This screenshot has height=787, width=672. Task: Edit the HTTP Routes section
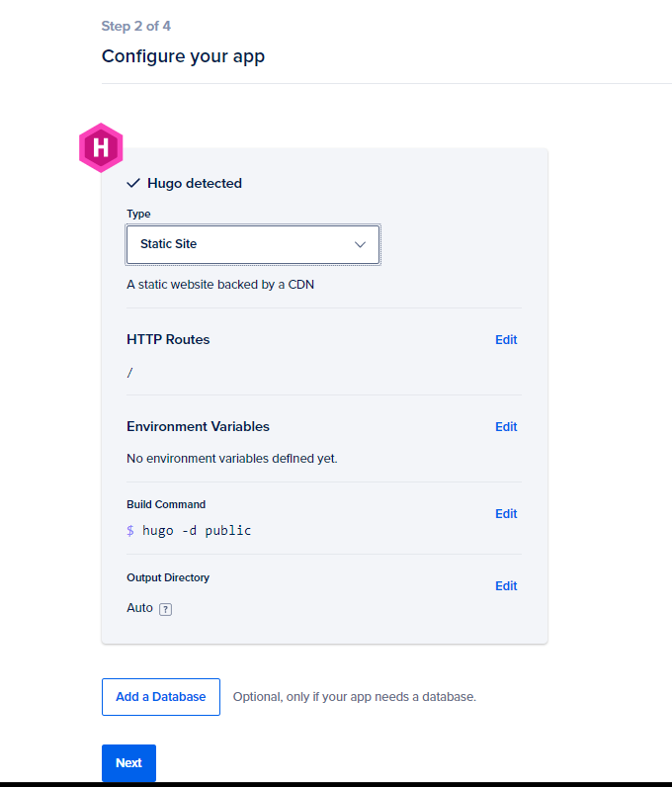pyautogui.click(x=506, y=340)
